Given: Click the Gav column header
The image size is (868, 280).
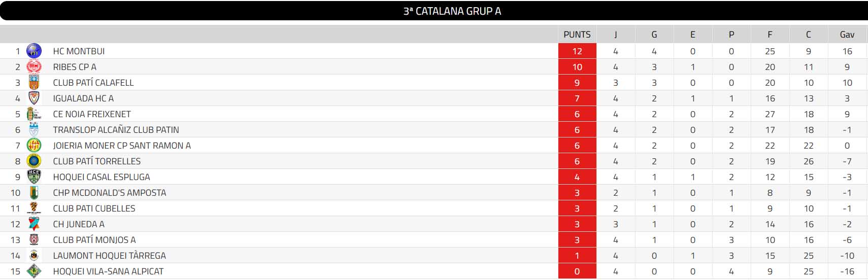Looking at the screenshot, I should click(x=847, y=34).
